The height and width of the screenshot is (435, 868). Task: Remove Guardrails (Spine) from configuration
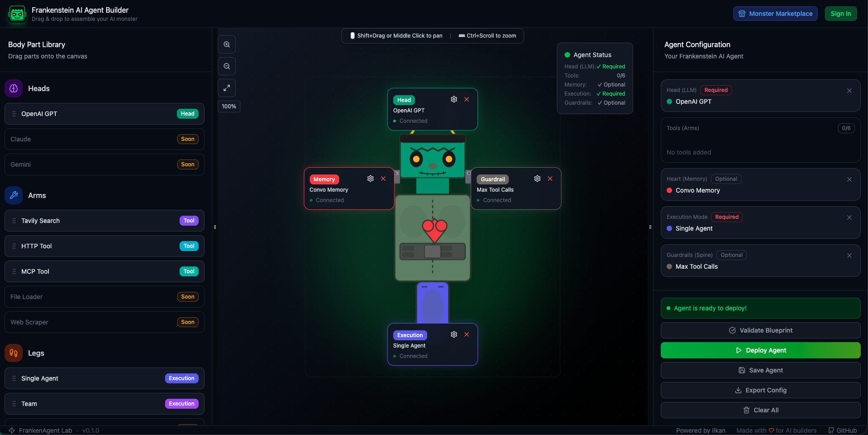tap(849, 256)
